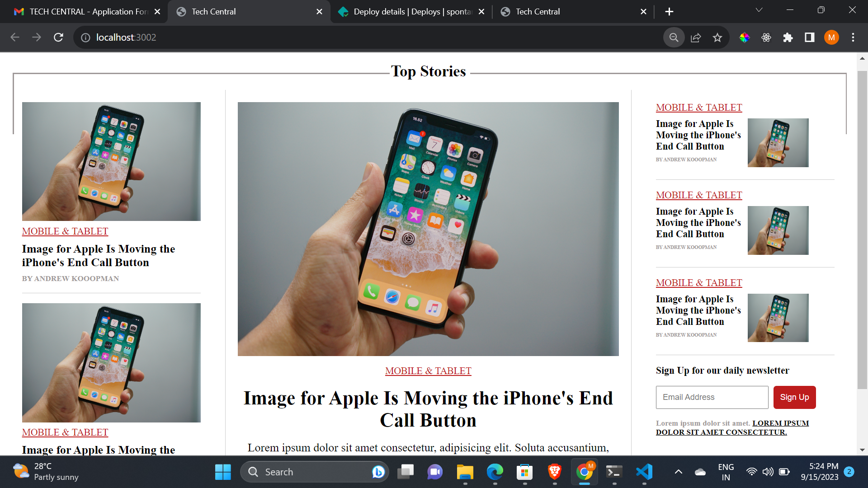Open the color picker extension icon

[x=745, y=38]
